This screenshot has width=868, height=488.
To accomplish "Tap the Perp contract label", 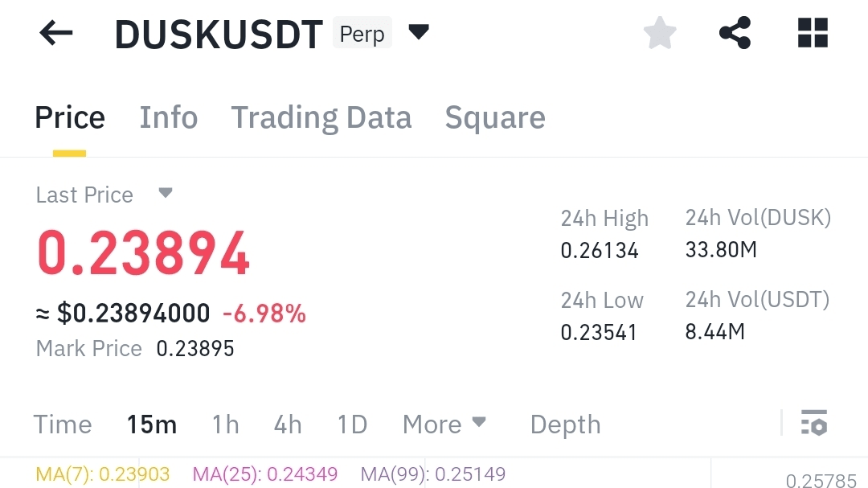I will coord(362,34).
